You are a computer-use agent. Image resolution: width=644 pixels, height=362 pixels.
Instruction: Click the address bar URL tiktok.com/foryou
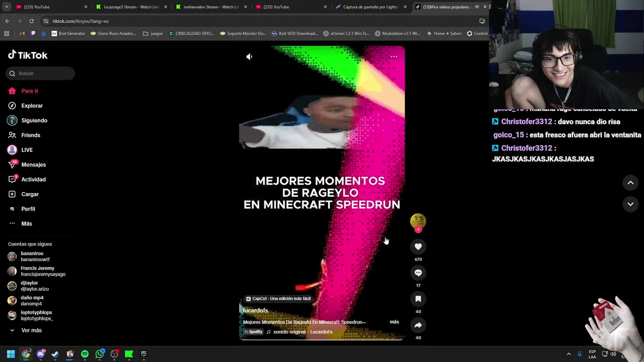pos(80,21)
